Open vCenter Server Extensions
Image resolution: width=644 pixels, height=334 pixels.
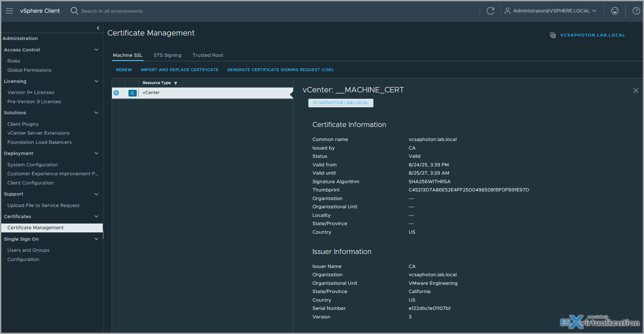click(38, 133)
